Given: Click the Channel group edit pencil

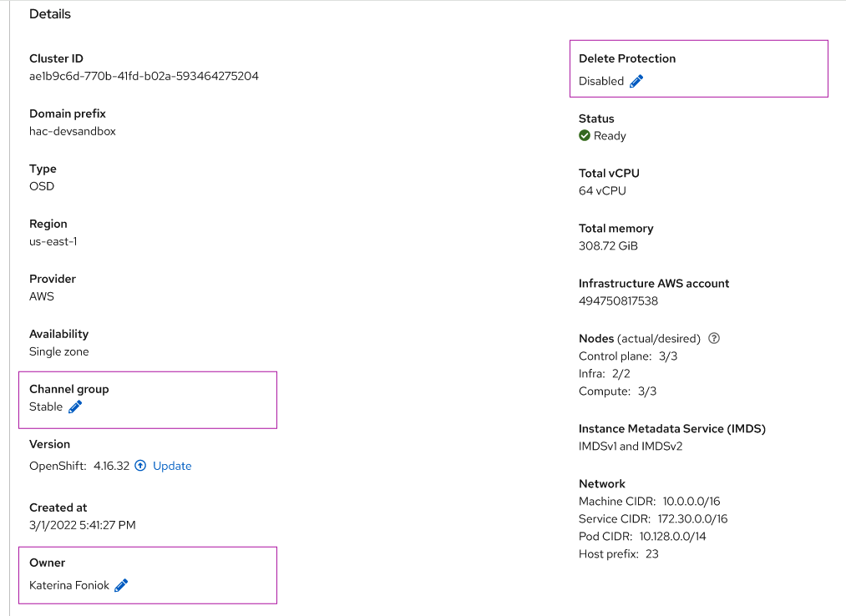Looking at the screenshot, I should [x=75, y=406].
